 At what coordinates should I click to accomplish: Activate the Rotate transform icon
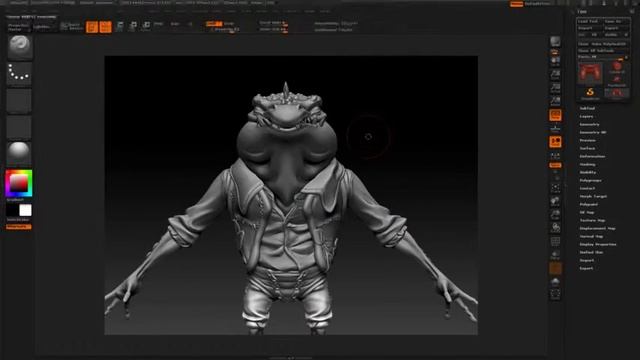[x=146, y=27]
